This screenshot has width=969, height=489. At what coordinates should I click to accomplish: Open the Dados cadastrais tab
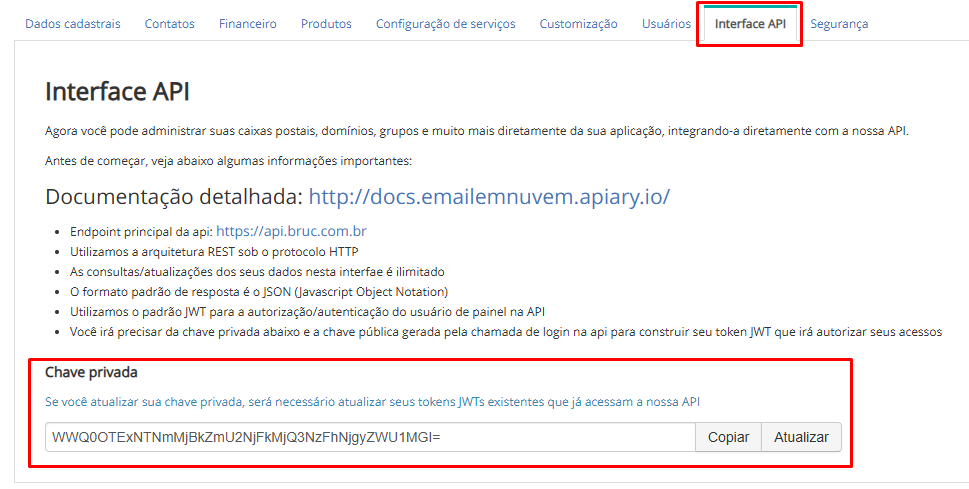(x=72, y=24)
